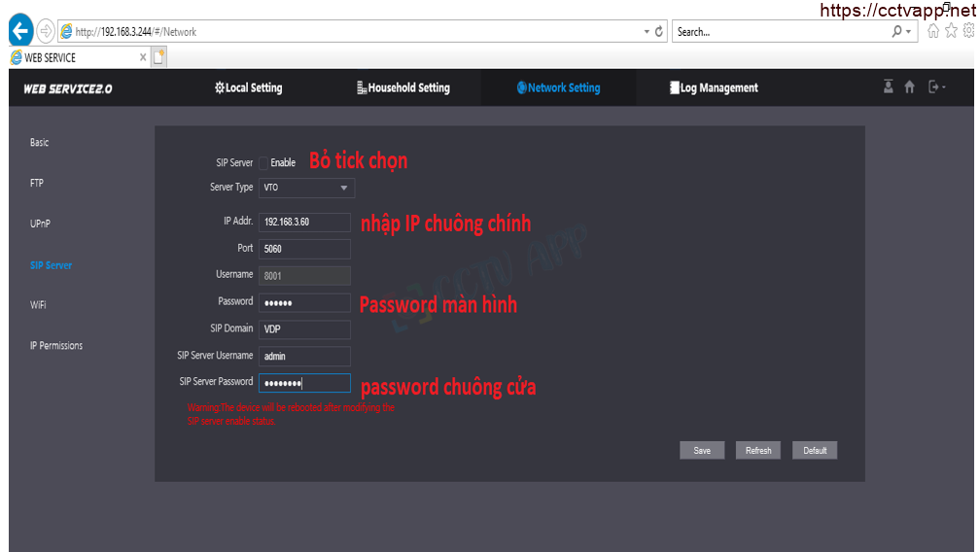The height and width of the screenshot is (552, 980).
Task: Click the Refresh button beside Save
Action: coord(758,450)
